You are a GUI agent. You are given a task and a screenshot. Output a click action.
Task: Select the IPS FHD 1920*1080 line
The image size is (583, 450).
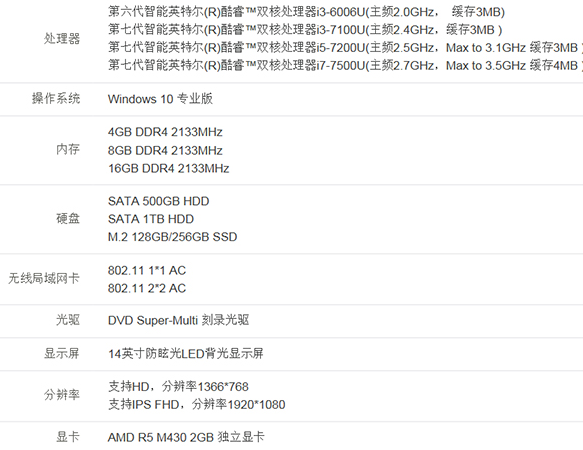[197, 404]
